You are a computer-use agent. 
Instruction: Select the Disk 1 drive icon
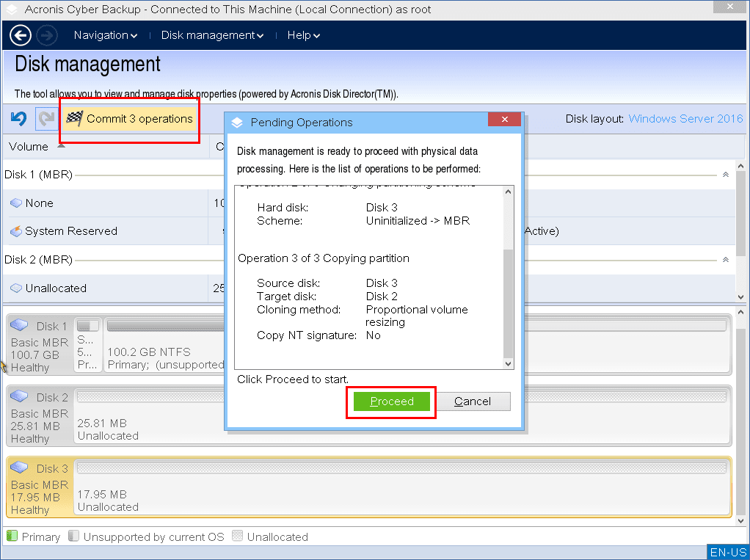pos(20,326)
